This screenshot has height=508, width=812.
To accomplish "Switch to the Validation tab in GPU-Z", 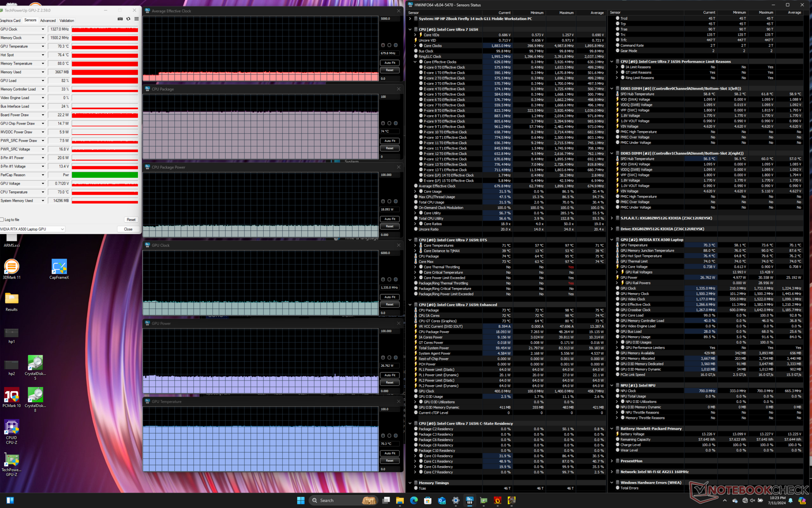I will click(67, 20).
